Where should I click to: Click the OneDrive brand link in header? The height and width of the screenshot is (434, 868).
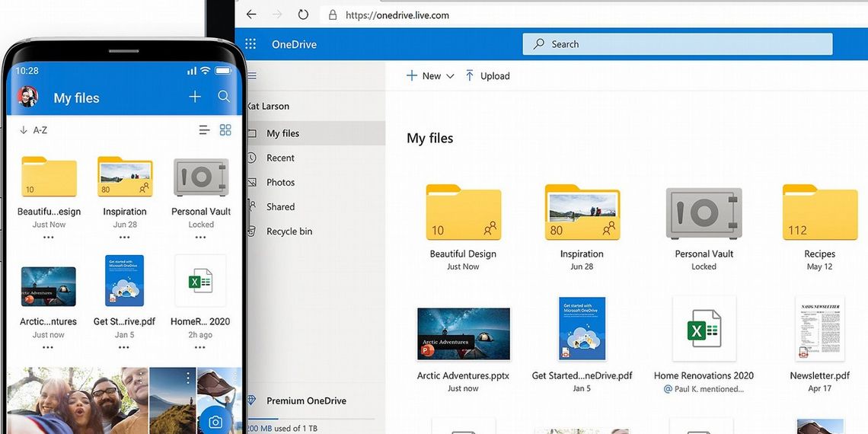coord(294,44)
